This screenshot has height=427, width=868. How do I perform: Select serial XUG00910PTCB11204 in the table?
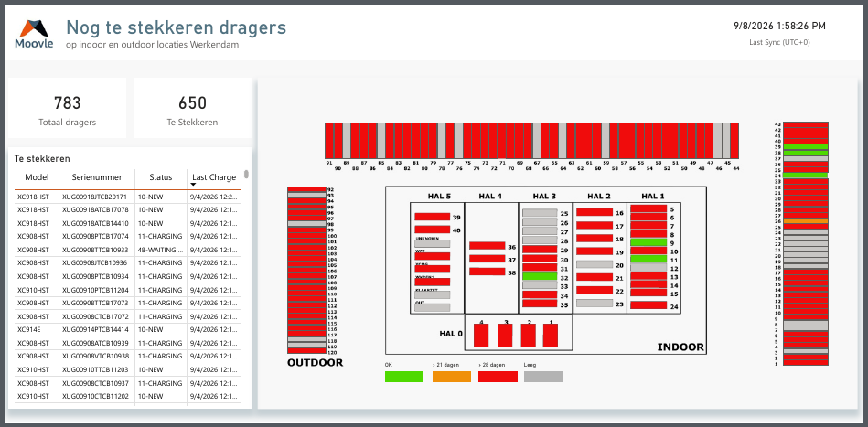coord(94,290)
